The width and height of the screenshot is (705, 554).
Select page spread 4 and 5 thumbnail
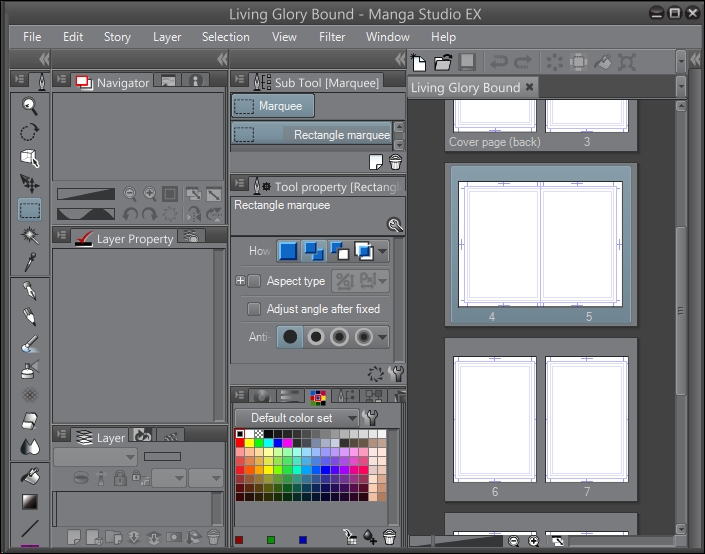[x=540, y=245]
